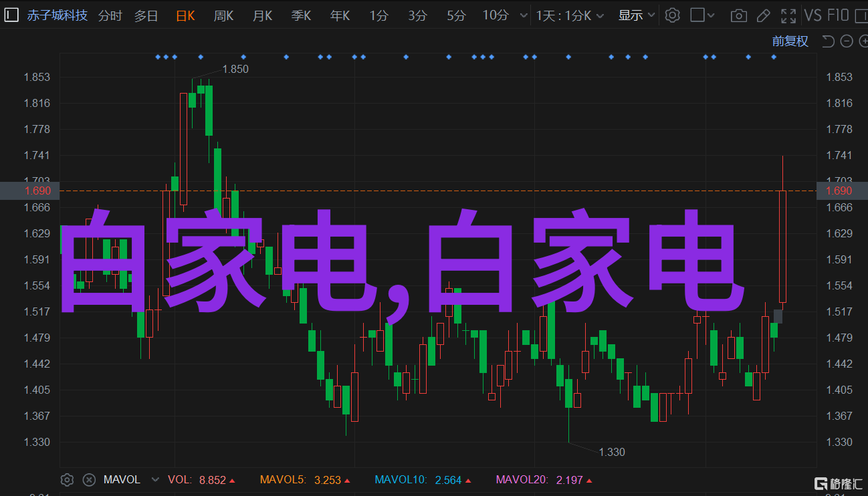Enter fullscreen chart mode
Screen dimensions: 868x496
point(789,15)
